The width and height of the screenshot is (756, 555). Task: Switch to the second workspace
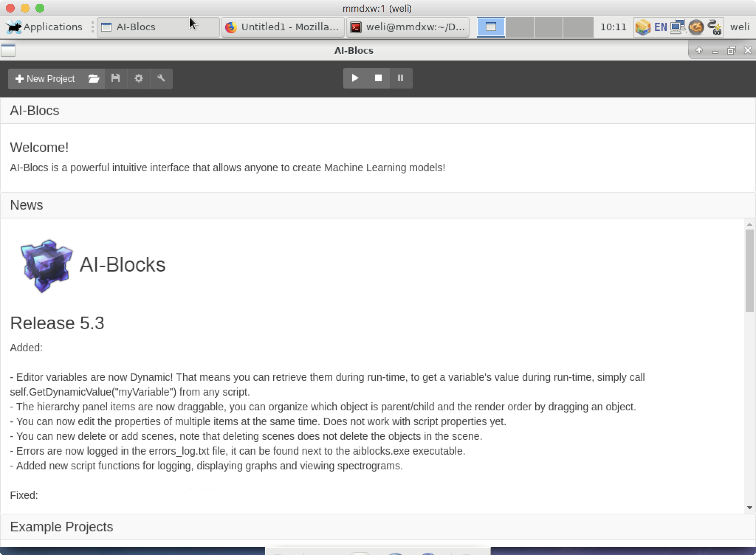pos(519,27)
